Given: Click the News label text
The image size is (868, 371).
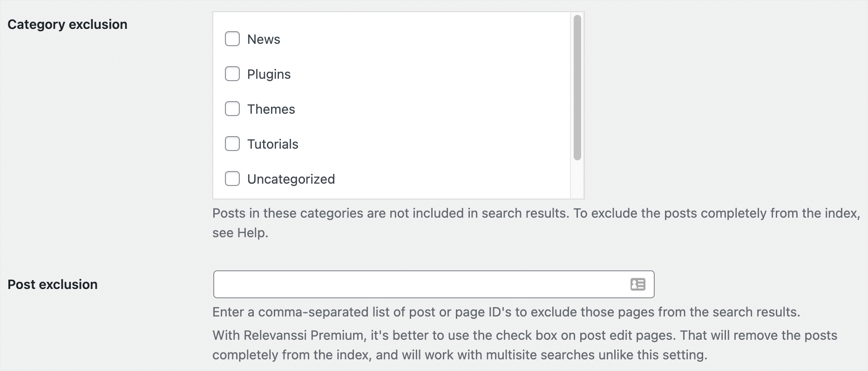Looking at the screenshot, I should click(x=264, y=39).
